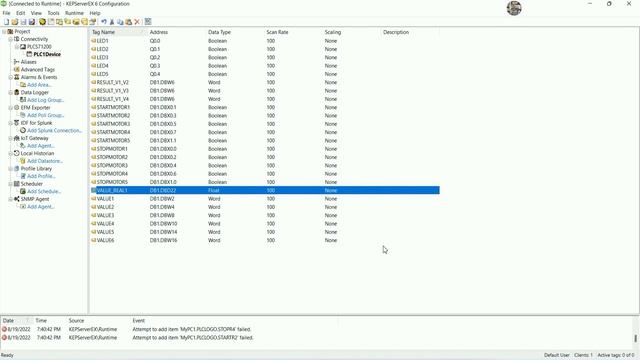Collapse the Alarms & Events node
This screenshot has height=360, width=640.
coord(11,77)
